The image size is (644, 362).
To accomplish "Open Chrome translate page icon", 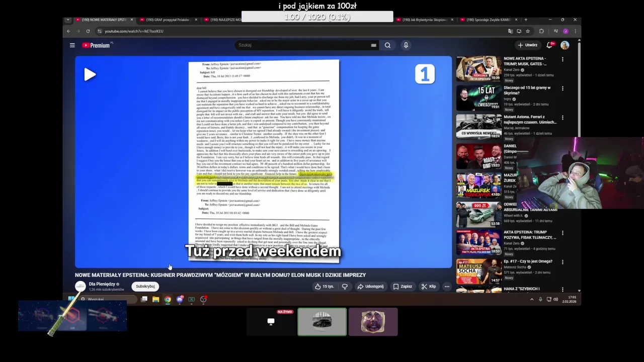I will [510, 31].
